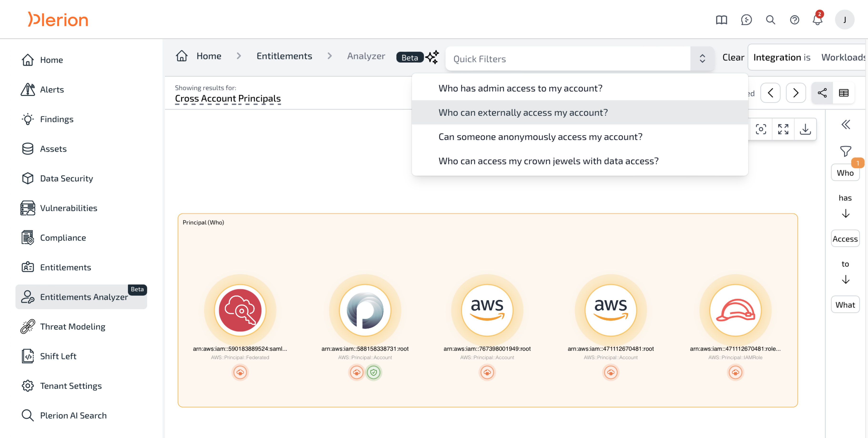Viewport: 868px width, 438px height.
Task: Collapse the right side panel
Action: point(845,125)
